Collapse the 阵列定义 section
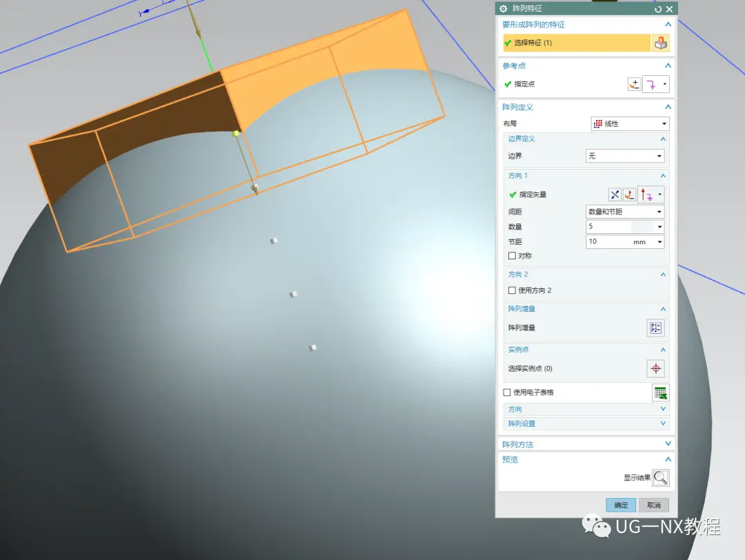This screenshot has width=745, height=560. click(x=668, y=107)
